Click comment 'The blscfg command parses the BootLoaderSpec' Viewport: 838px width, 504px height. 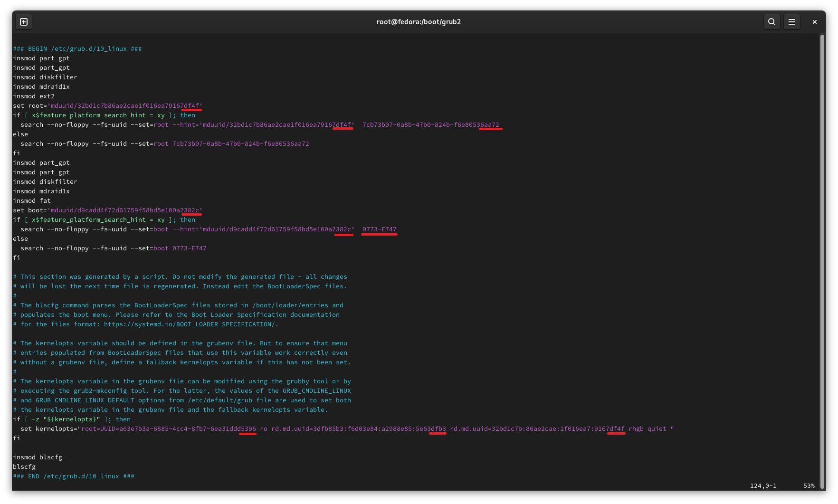pos(178,305)
